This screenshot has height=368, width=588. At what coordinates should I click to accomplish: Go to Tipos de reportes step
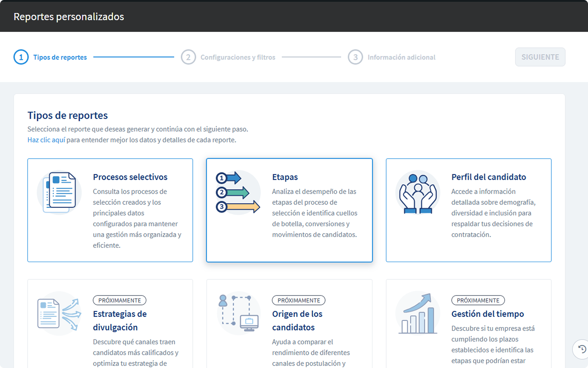click(60, 57)
